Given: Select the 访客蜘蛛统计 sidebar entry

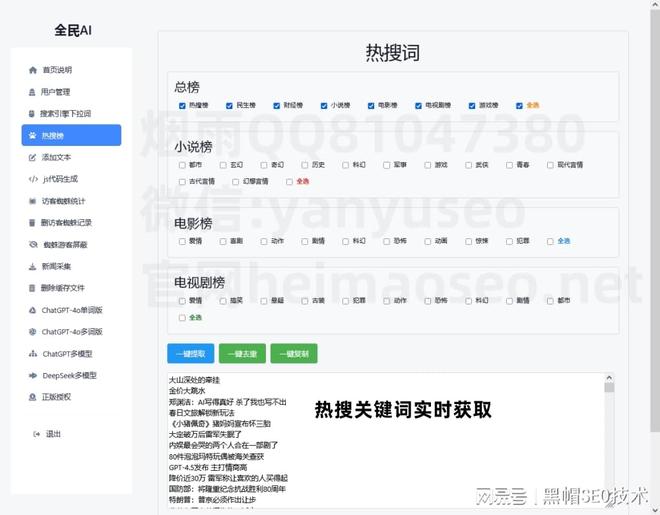Looking at the screenshot, I should [x=70, y=201].
